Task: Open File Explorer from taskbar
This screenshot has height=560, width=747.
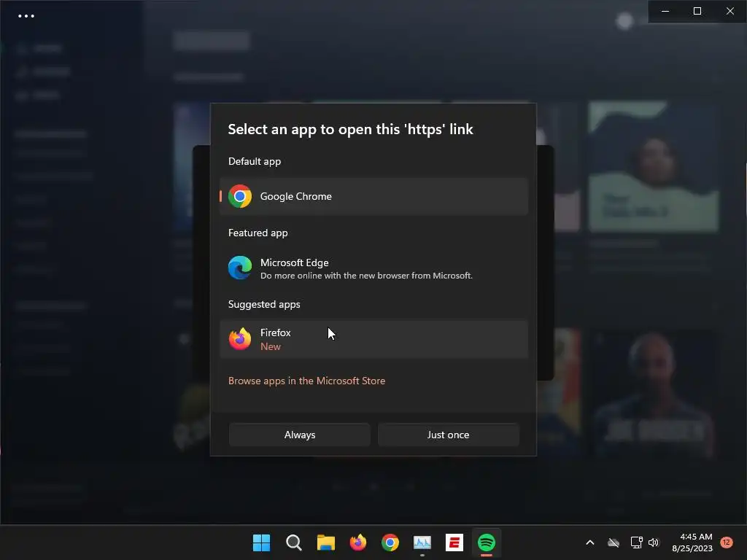Action: 326,542
